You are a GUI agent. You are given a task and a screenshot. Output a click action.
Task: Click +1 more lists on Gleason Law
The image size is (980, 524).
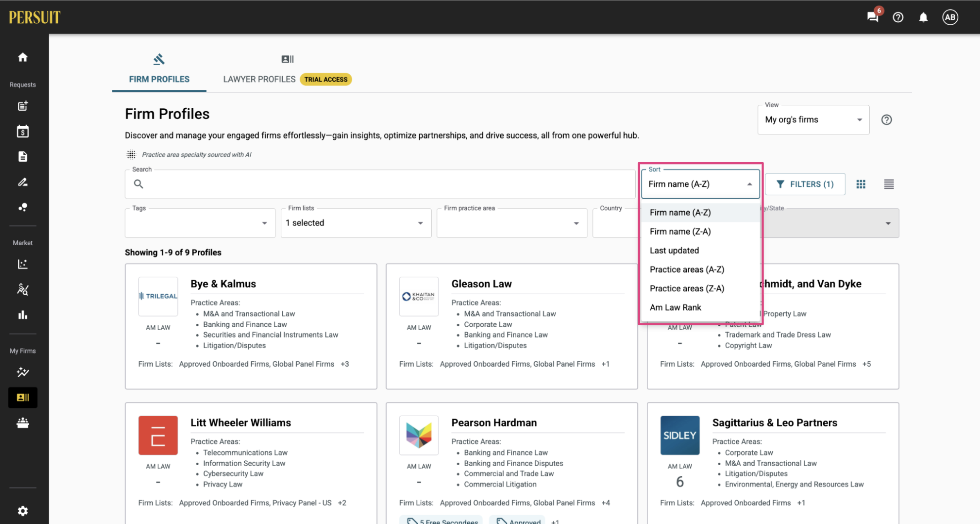pyautogui.click(x=605, y=364)
